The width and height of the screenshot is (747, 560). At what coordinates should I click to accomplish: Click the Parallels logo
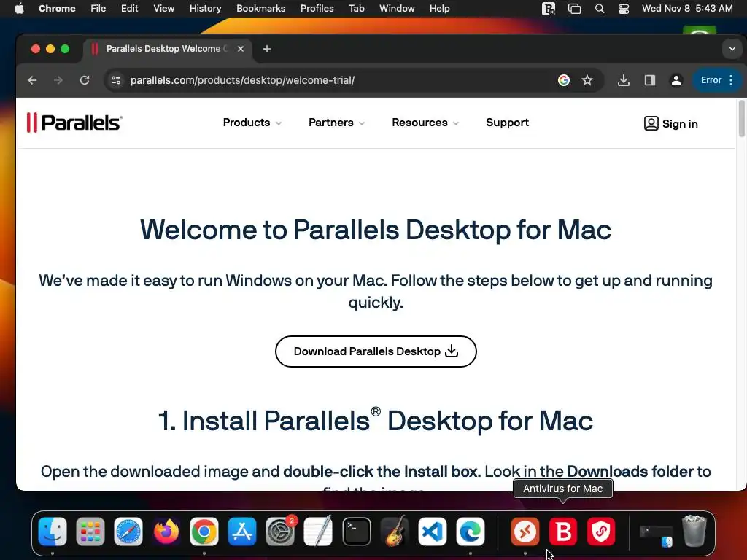tap(74, 122)
